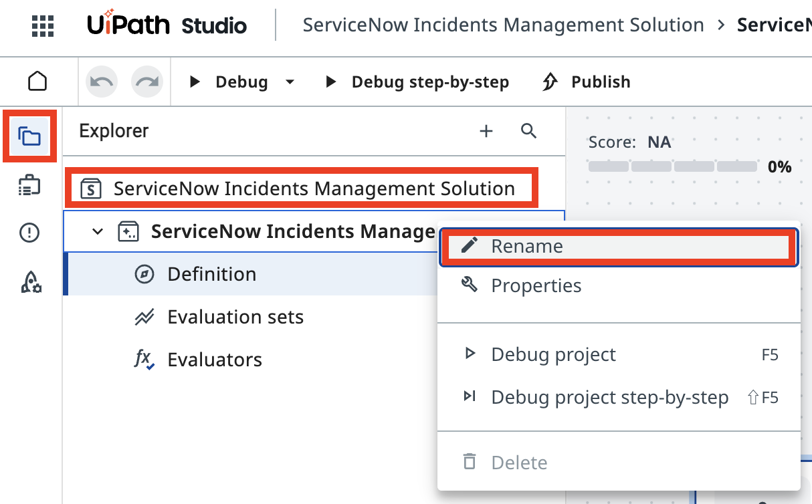Open the Explorer panel sidebar icon

point(29,136)
